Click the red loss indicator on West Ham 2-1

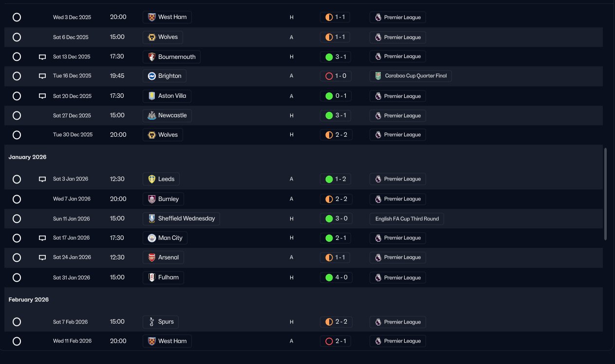329,341
